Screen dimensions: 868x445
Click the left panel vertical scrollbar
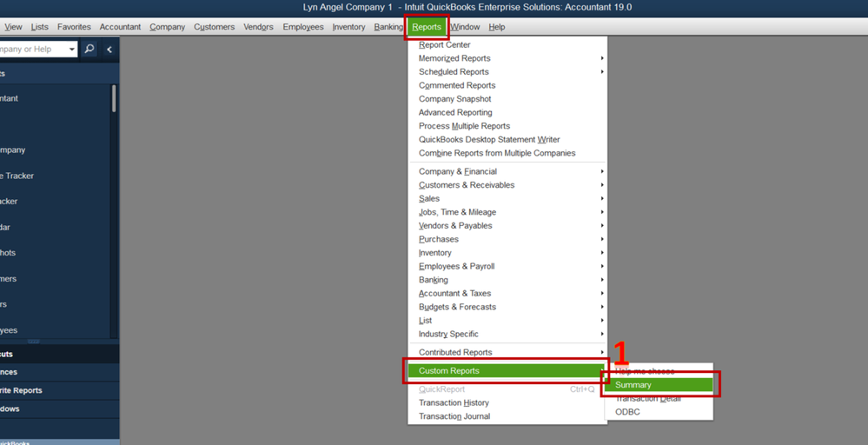click(x=114, y=98)
